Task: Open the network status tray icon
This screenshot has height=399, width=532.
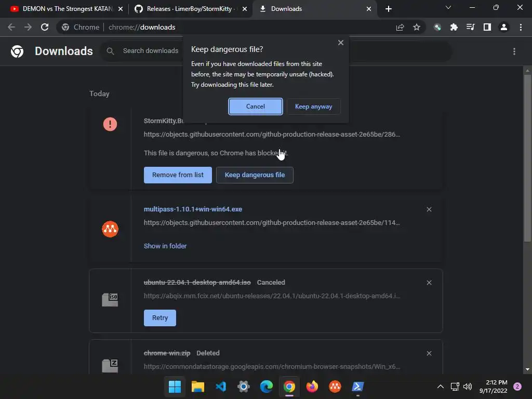Action: 455,387
